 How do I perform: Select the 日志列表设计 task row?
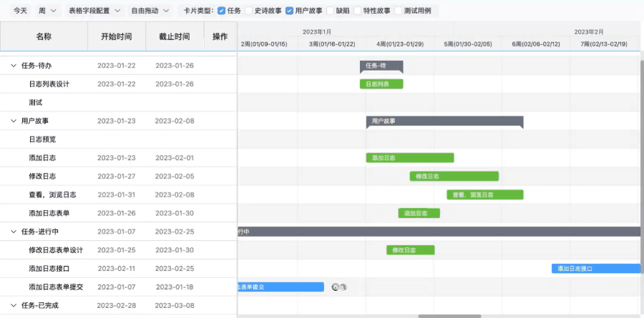tap(49, 84)
